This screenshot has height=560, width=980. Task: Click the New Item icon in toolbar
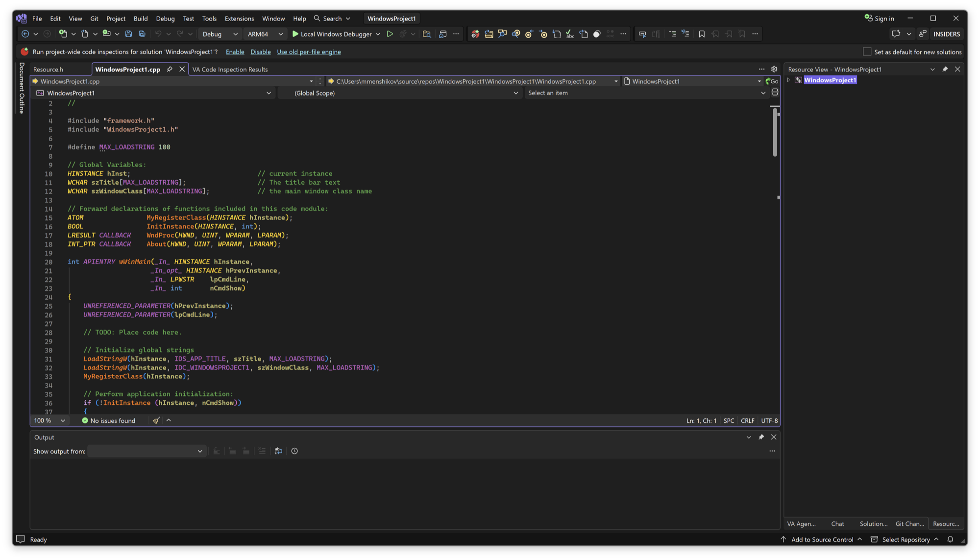pos(63,34)
